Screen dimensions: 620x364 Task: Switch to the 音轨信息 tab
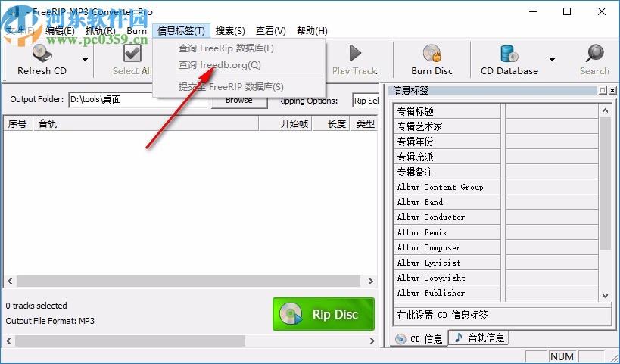(479, 338)
